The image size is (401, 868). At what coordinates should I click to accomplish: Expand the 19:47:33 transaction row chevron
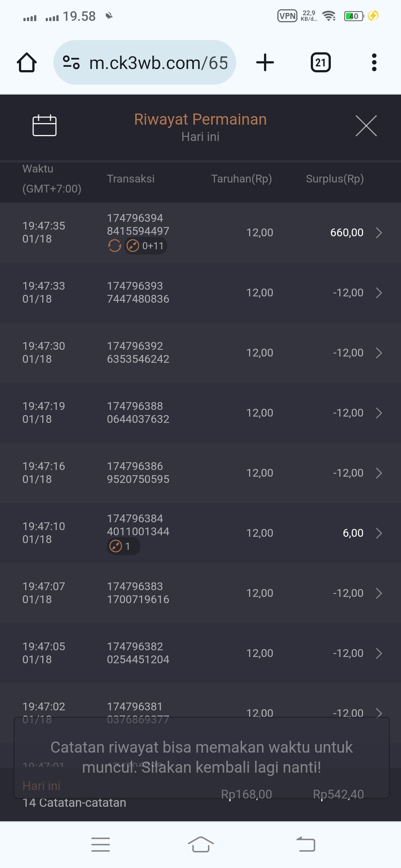tap(379, 293)
